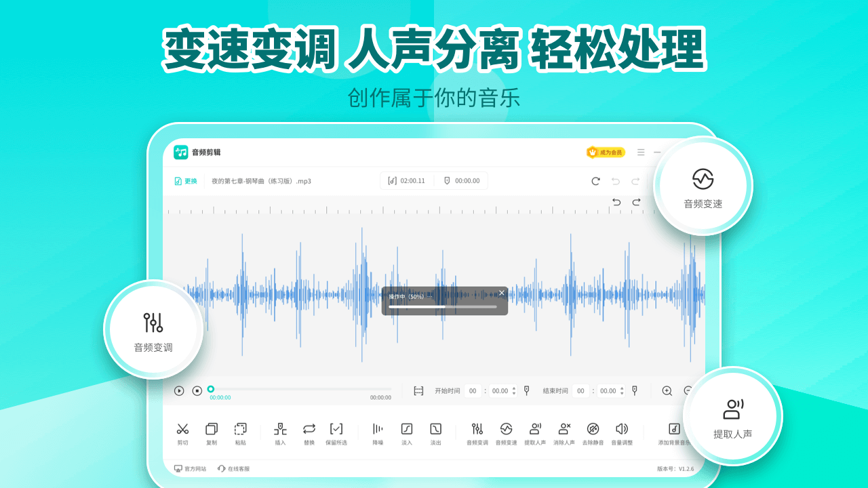Close the 操作中 progress popup
The width and height of the screenshot is (868, 488).
click(x=502, y=293)
